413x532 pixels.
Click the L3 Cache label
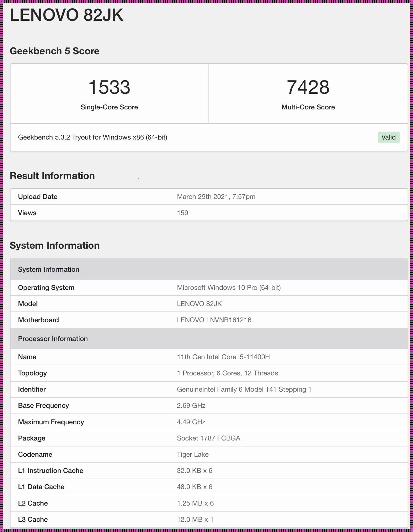33,519
